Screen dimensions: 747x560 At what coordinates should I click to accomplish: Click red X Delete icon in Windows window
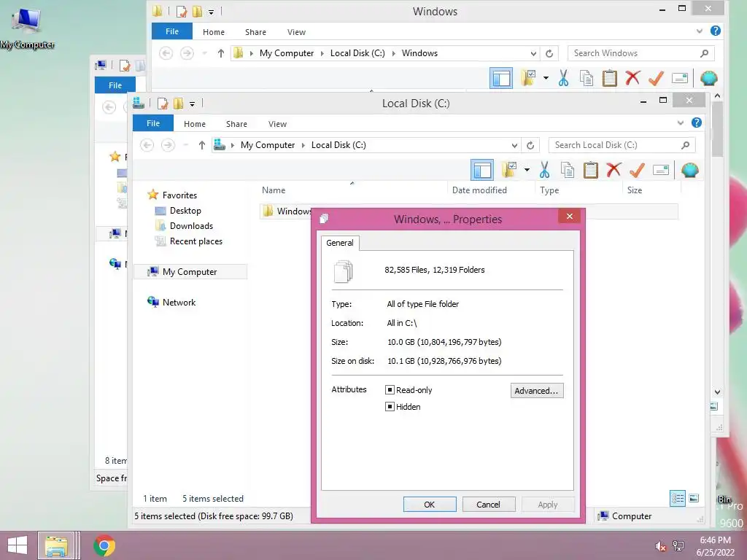[632, 78]
